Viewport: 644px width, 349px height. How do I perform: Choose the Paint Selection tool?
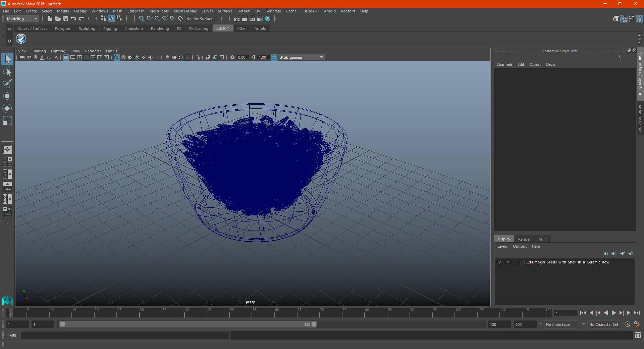tap(7, 84)
